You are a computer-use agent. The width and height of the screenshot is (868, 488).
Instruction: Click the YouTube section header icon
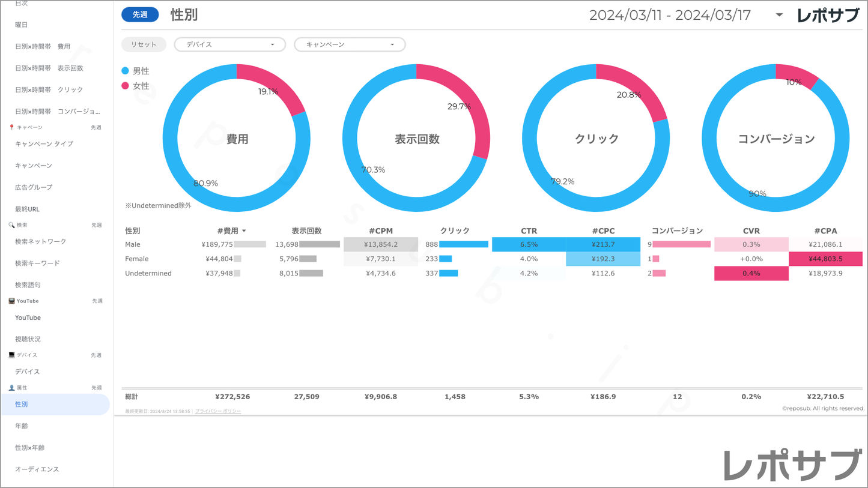(x=11, y=301)
